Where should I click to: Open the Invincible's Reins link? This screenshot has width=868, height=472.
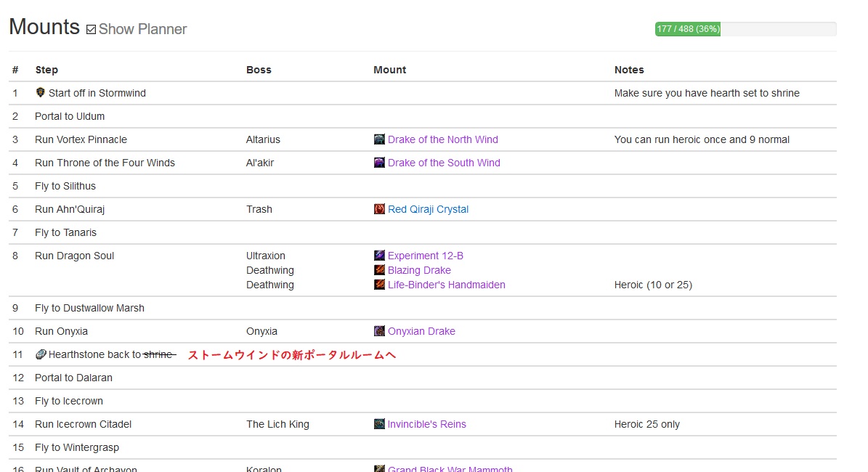tap(427, 424)
